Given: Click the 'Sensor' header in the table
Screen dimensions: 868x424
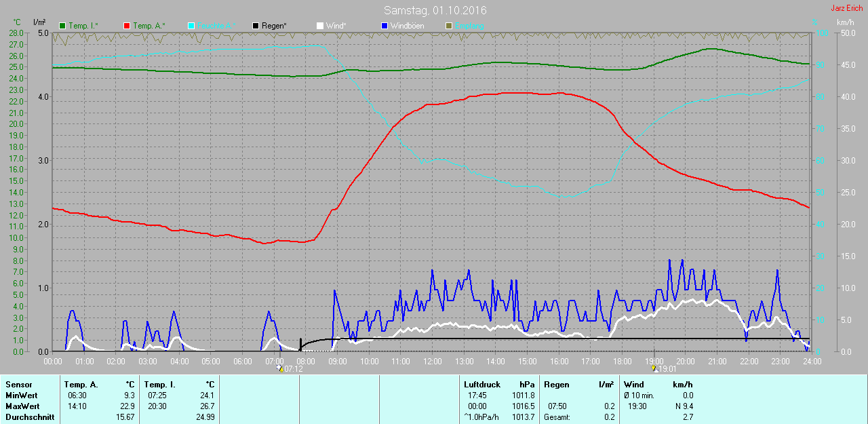Looking at the screenshot, I should click(x=18, y=385).
